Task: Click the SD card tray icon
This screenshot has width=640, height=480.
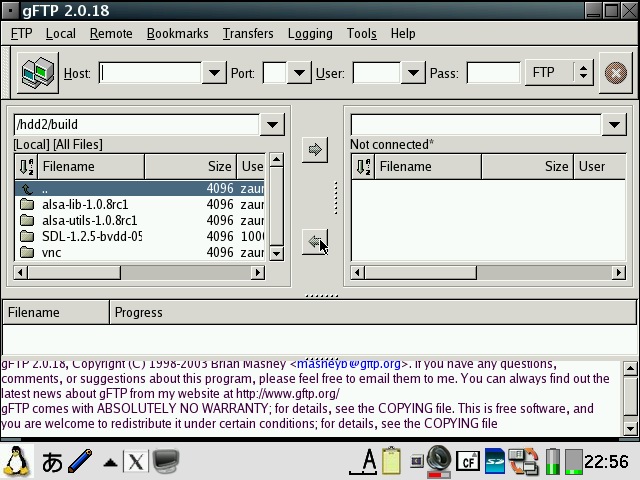Action: (494, 461)
